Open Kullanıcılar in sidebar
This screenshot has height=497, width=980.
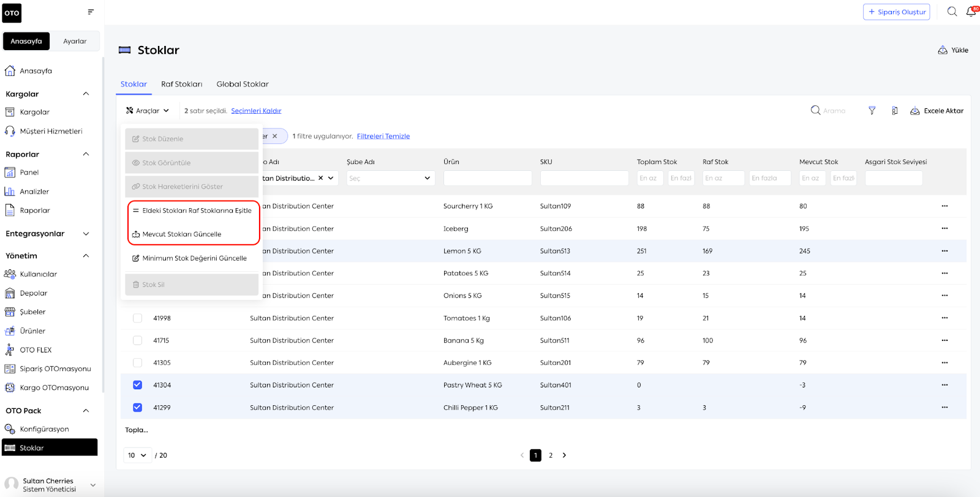(38, 274)
